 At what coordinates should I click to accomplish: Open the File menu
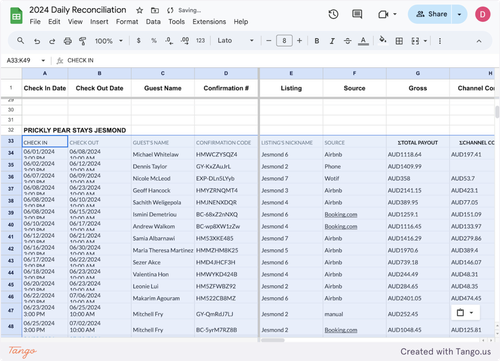[35, 22]
